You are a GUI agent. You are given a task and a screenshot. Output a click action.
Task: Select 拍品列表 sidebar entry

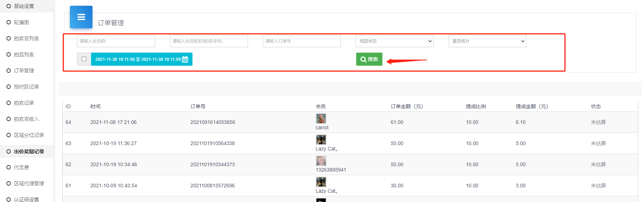click(24, 54)
